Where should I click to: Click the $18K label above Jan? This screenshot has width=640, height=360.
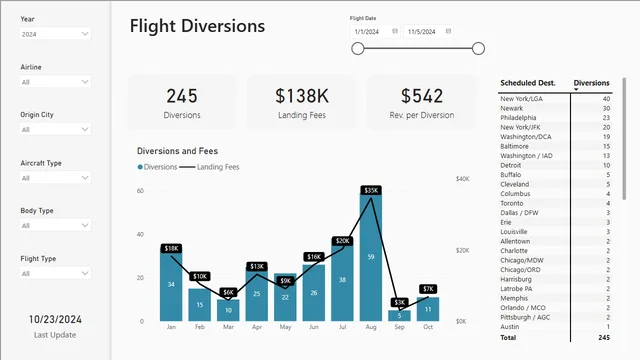click(x=171, y=248)
